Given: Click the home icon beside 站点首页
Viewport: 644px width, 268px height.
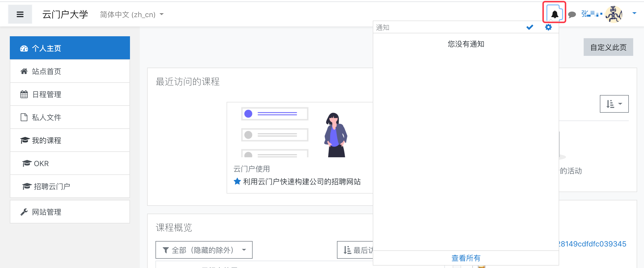Looking at the screenshot, I should 24,71.
